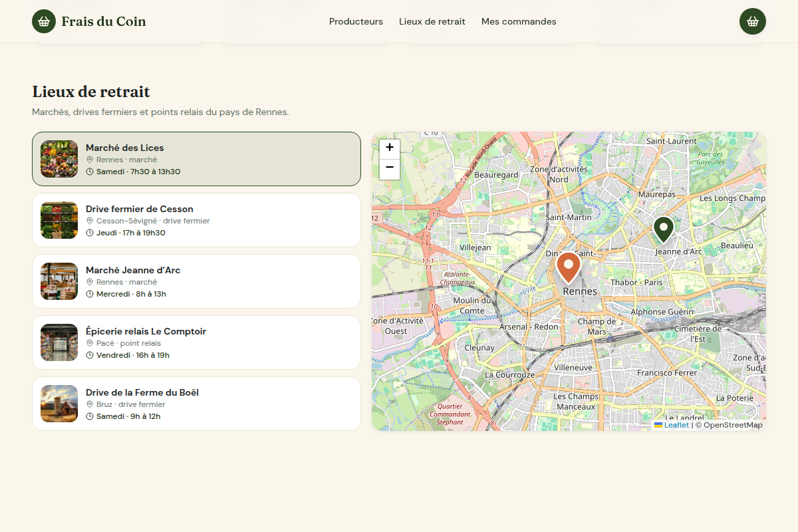Click the "Saint-Martin" label on the map

[569, 217]
